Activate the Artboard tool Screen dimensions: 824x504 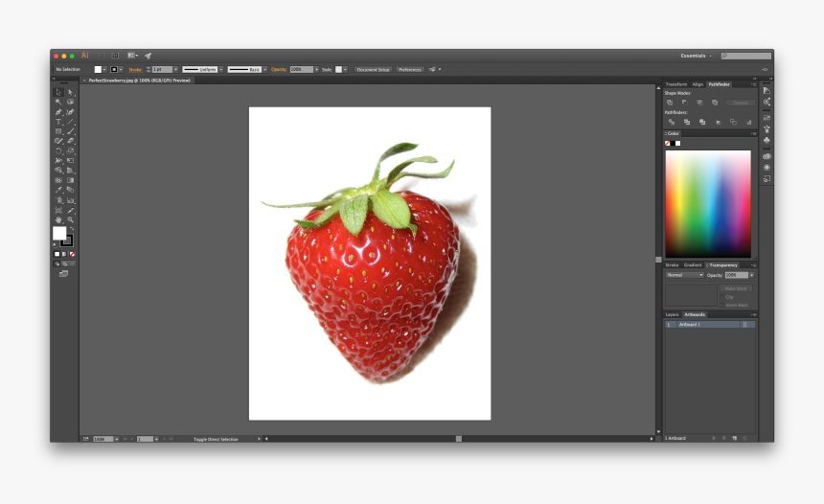point(58,210)
